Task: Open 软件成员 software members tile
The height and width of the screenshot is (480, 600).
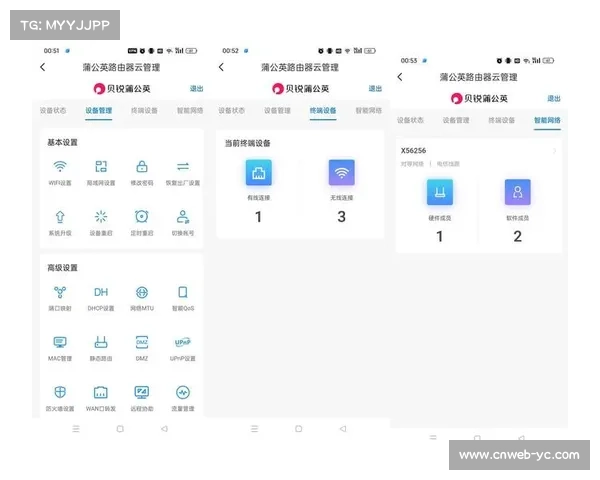Action: (518, 192)
